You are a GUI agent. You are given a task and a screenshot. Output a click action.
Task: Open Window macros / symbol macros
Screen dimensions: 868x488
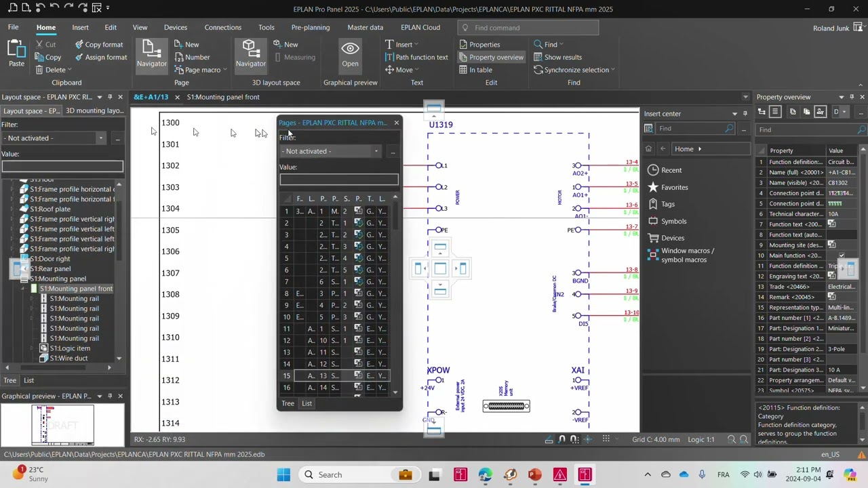click(x=681, y=256)
